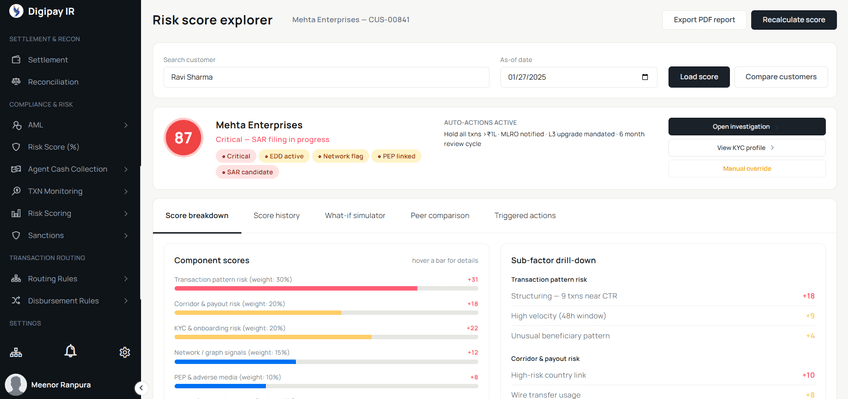Click the Corridor & payout risk bar
This screenshot has width=848, height=399.
pos(326,313)
